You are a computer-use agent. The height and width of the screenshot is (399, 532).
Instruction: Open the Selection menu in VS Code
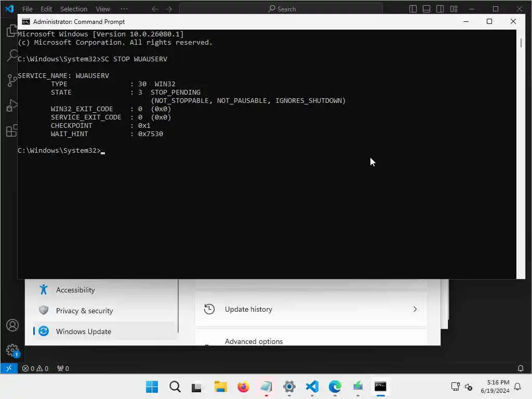74,9
